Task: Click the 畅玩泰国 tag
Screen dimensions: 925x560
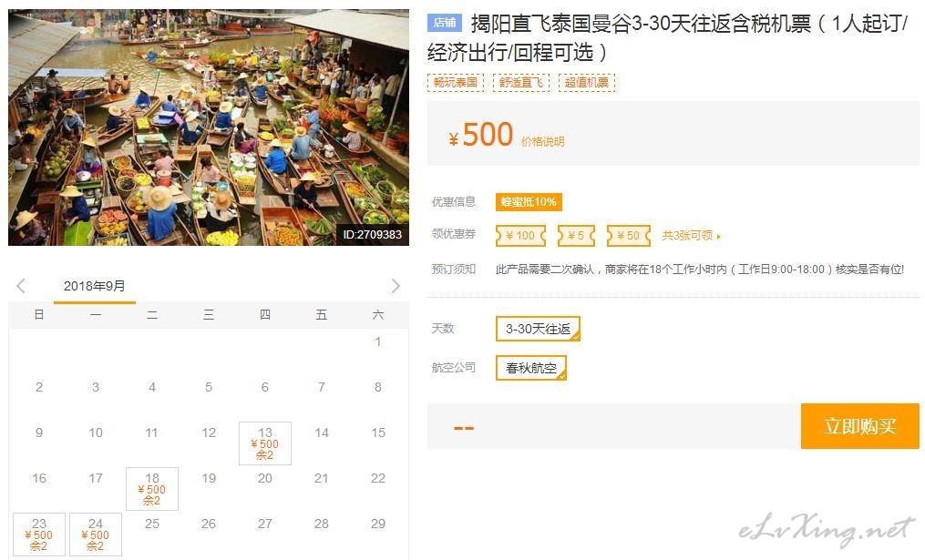Action: point(456,83)
